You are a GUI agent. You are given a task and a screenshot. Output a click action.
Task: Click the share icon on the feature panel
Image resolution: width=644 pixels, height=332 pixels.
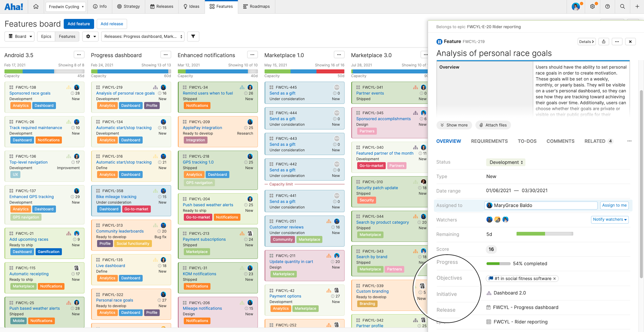coord(603,41)
